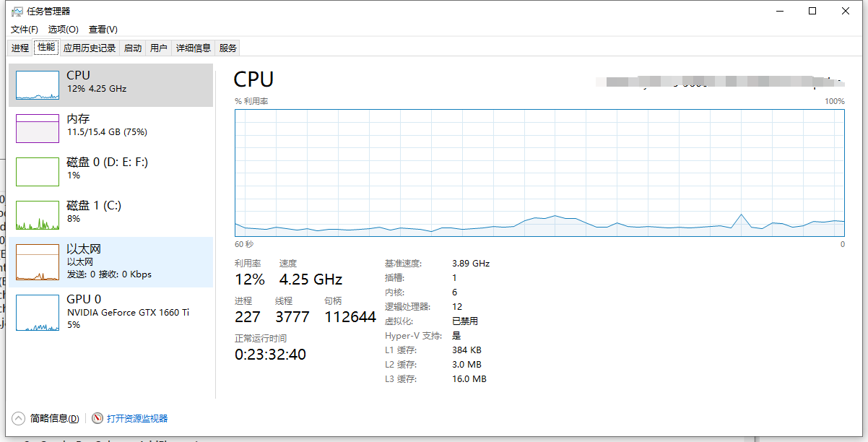Open the 文件(F) menu
The width and height of the screenshot is (868, 442).
(x=24, y=30)
